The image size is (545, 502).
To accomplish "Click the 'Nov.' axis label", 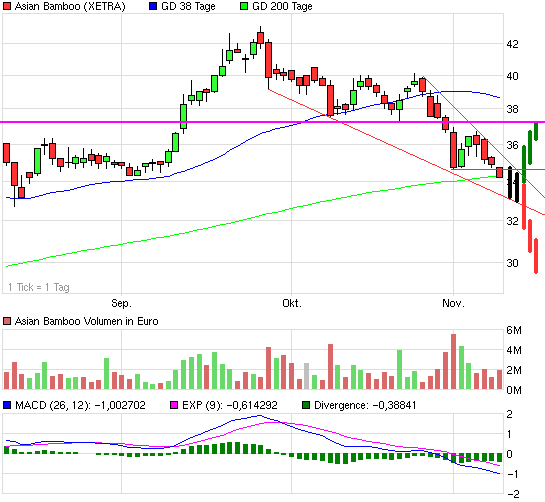I will click(x=453, y=303).
